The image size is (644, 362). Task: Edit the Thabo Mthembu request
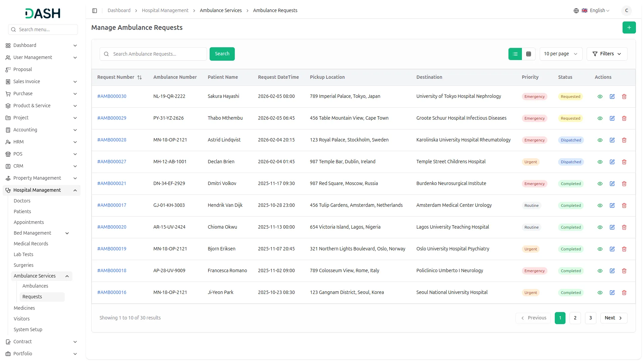click(x=612, y=118)
